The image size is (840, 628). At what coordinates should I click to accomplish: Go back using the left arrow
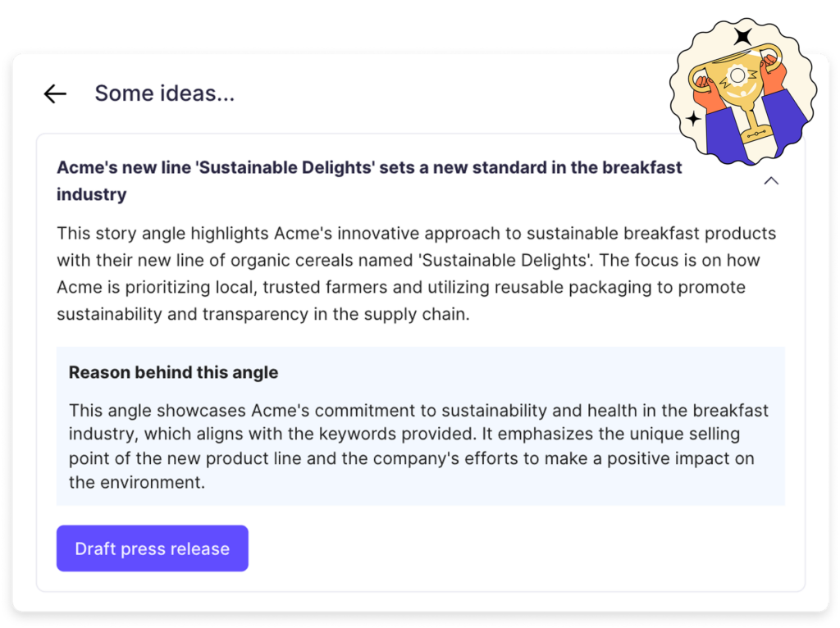[55, 93]
